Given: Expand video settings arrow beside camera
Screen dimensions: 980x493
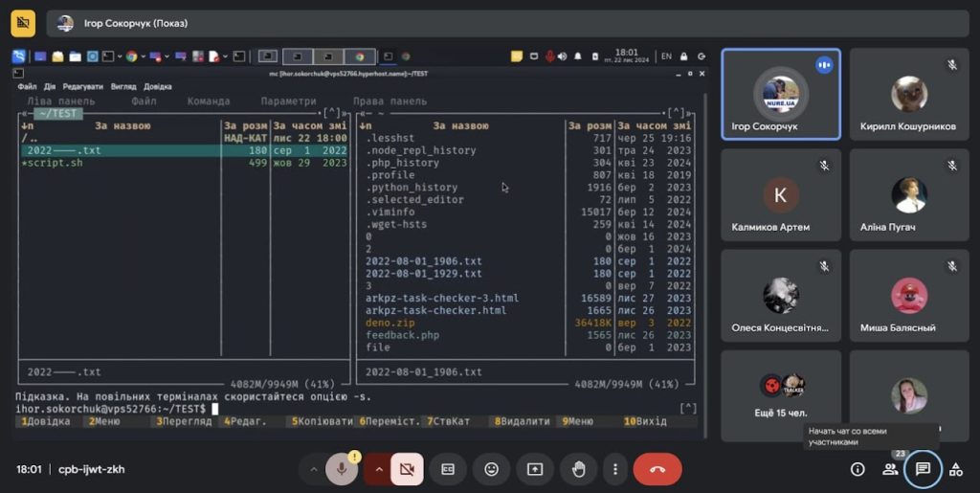Looking at the screenshot, I should click(379, 469).
